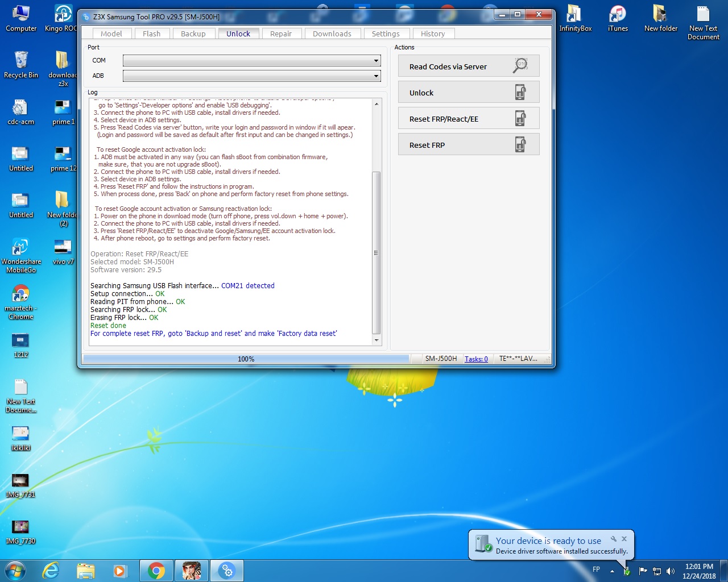The height and width of the screenshot is (582, 728).
Task: Open iTunes desktop icon
Action: (x=618, y=19)
